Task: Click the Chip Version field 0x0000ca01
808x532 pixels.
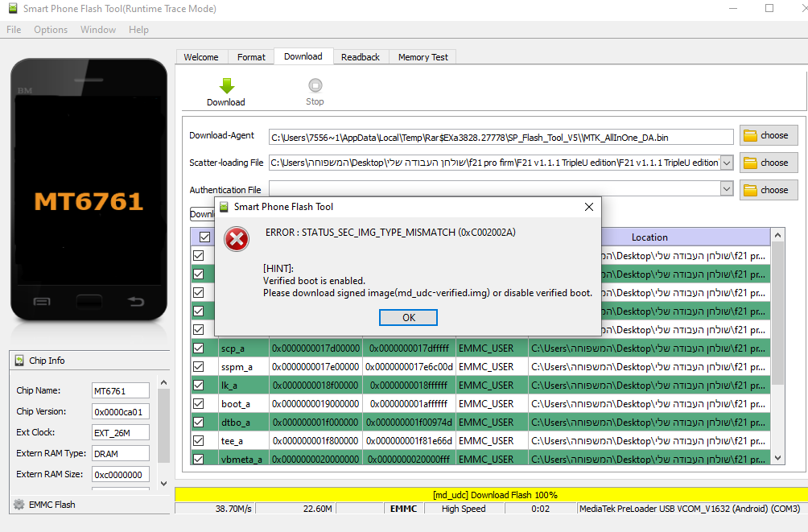Action: pyautogui.click(x=120, y=411)
